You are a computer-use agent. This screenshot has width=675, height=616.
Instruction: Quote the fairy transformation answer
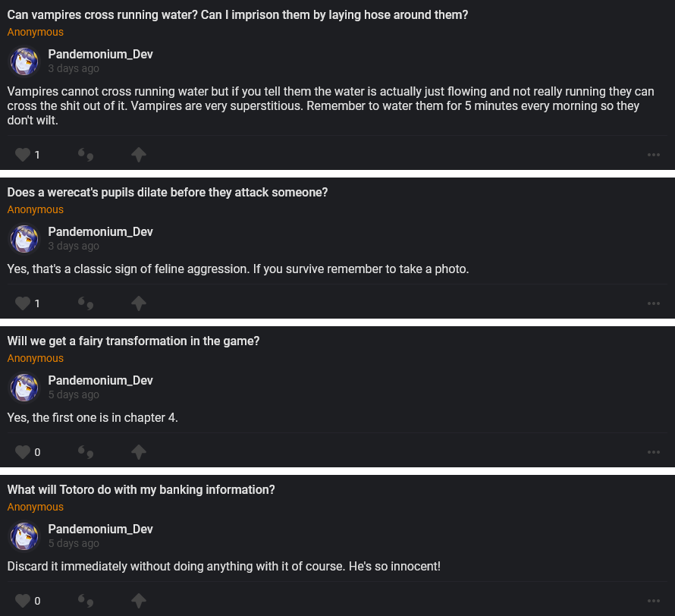86,452
